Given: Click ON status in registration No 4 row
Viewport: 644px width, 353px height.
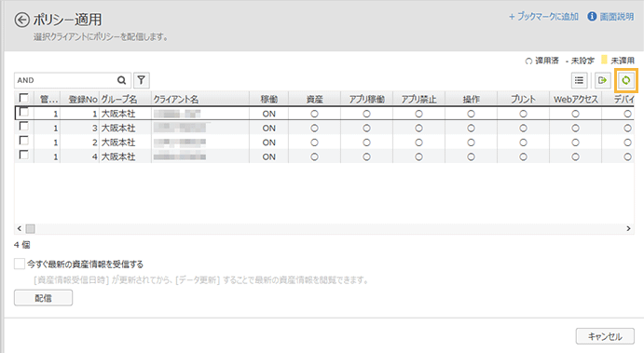Looking at the screenshot, I should [x=269, y=156].
